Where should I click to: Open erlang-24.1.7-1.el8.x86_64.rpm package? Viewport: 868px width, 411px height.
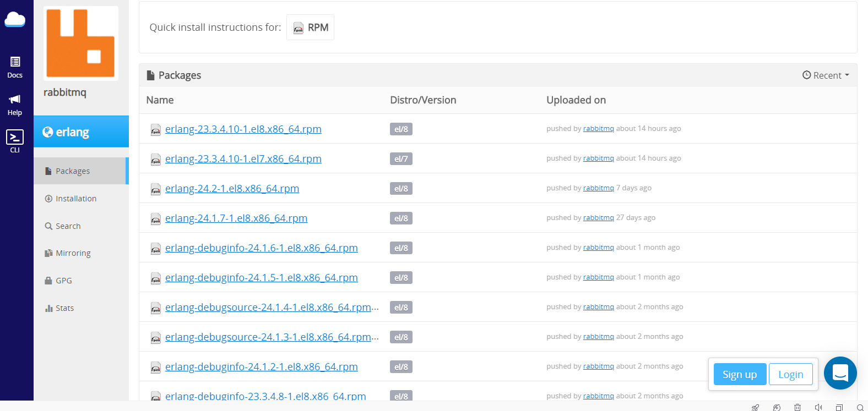point(236,218)
